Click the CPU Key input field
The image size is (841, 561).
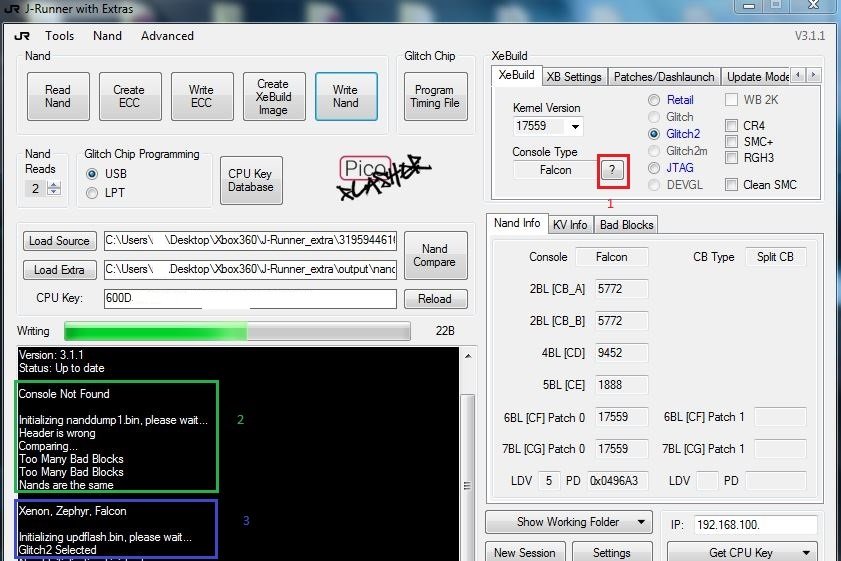click(250, 299)
